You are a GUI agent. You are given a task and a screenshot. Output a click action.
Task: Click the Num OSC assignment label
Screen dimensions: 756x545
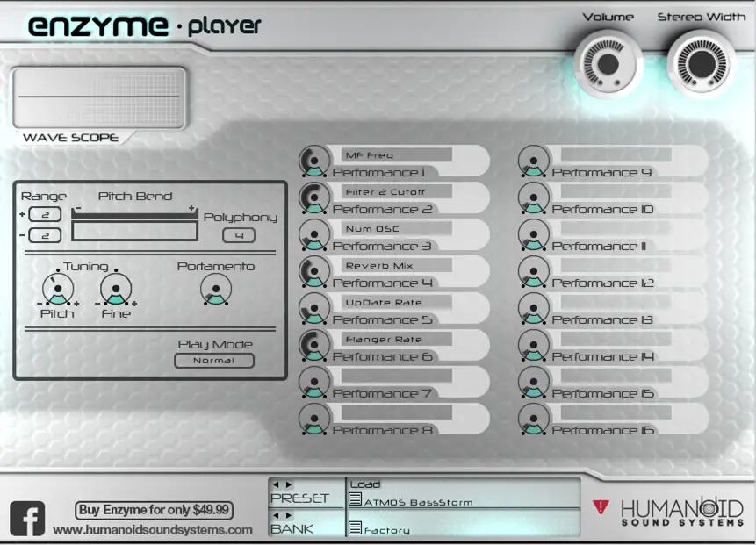(x=372, y=229)
